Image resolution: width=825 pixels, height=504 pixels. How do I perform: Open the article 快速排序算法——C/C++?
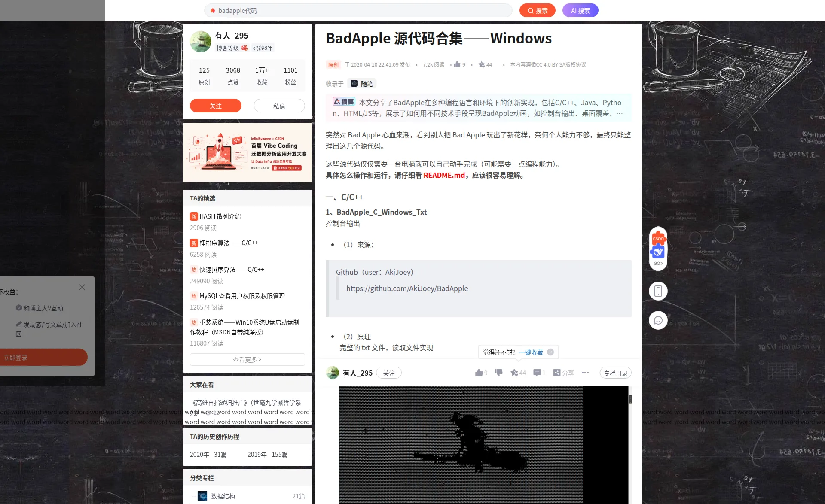(232, 270)
